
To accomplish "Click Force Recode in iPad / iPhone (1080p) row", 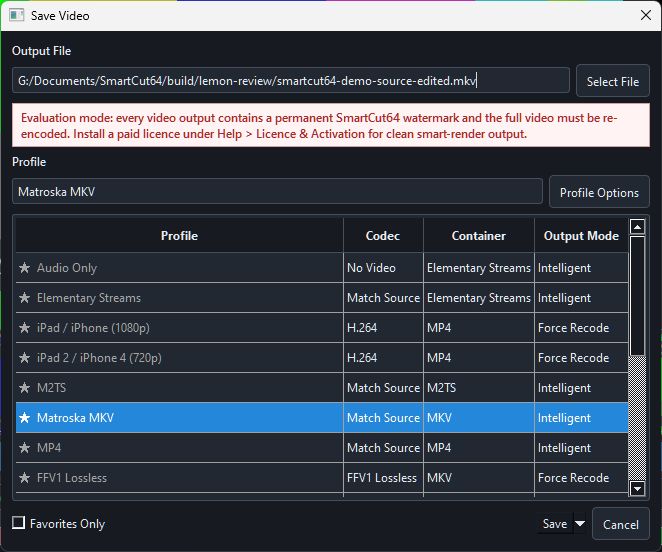I will (x=581, y=328).
